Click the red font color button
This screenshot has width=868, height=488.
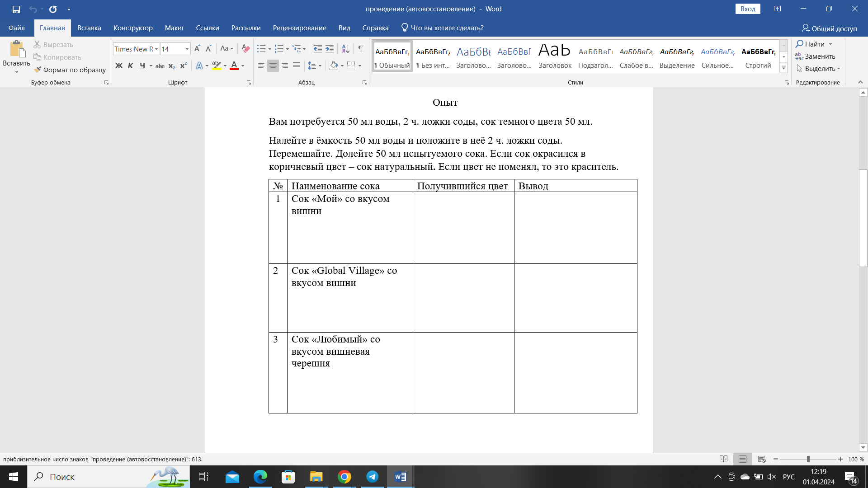[x=234, y=66]
